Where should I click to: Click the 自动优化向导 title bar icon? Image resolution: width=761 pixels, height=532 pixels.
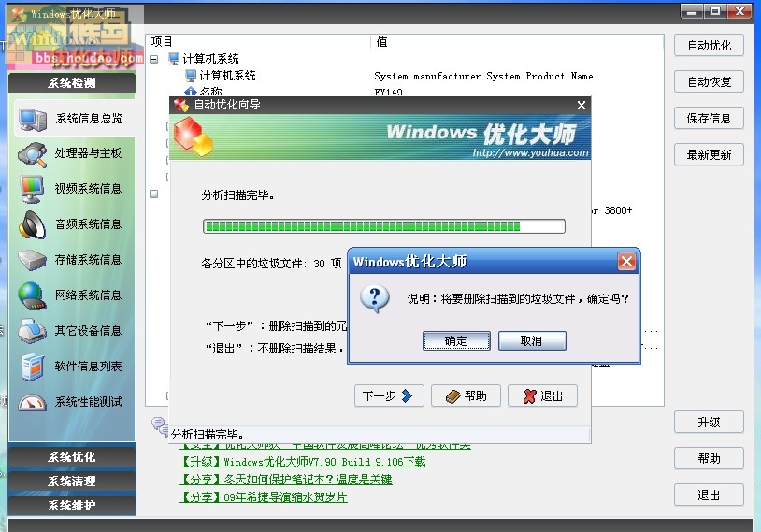coord(181,105)
